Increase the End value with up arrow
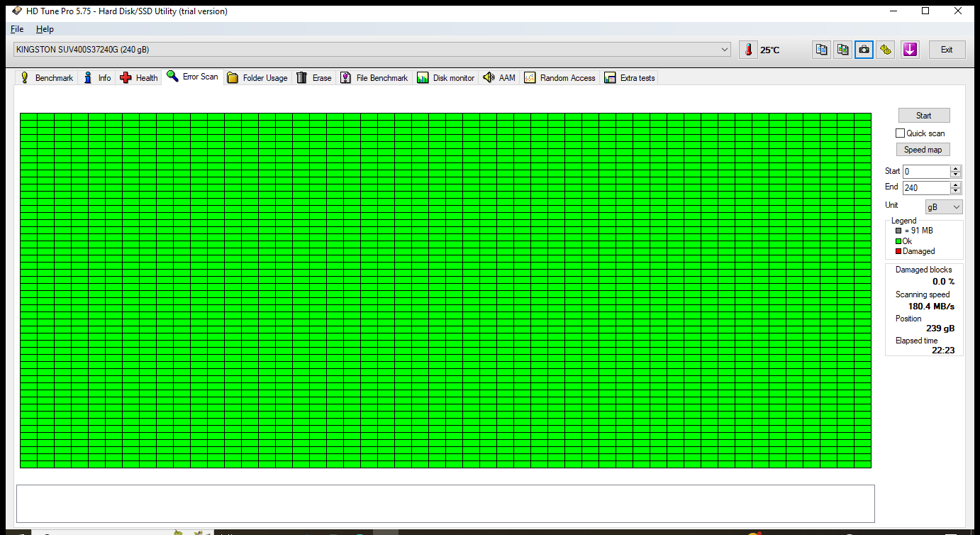The image size is (980, 535). 956,184
